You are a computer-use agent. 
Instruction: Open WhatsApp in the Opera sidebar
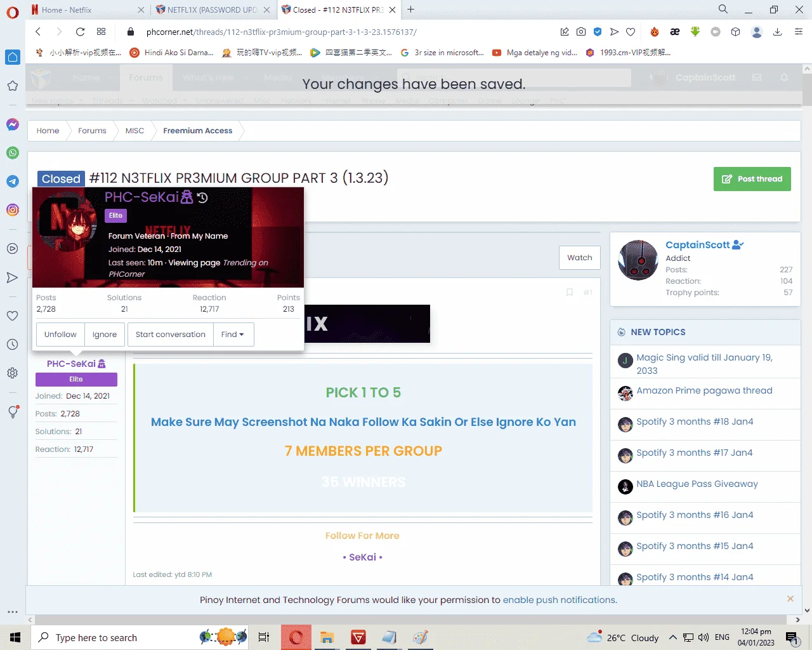coord(13,153)
